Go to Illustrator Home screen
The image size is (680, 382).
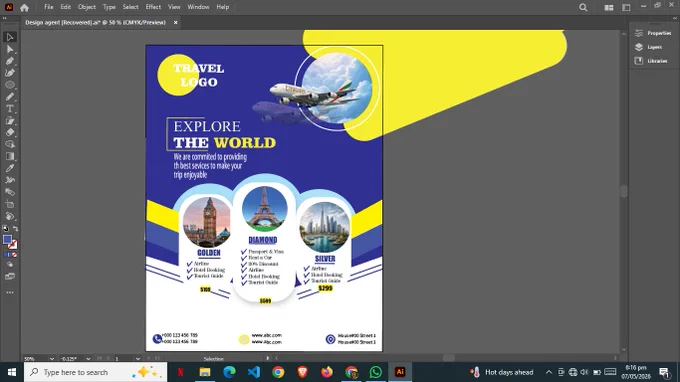24,7
